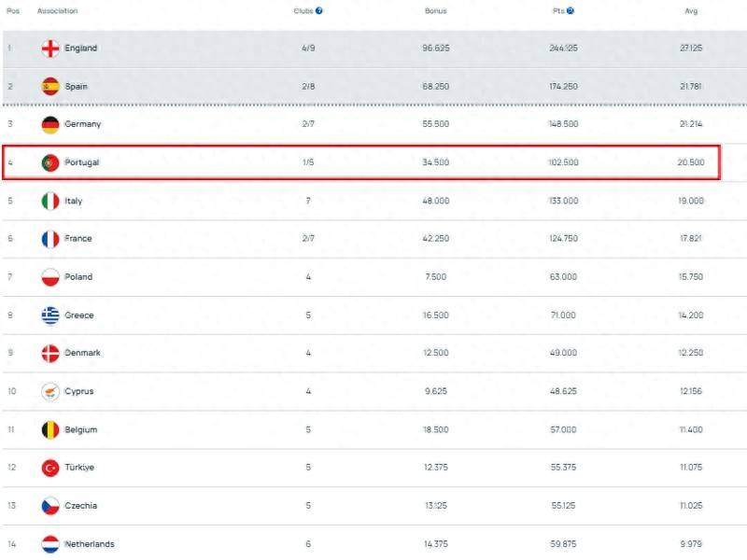The height and width of the screenshot is (560, 747).
Task: Click Türkiye's points value 55.375
Action: pos(564,468)
